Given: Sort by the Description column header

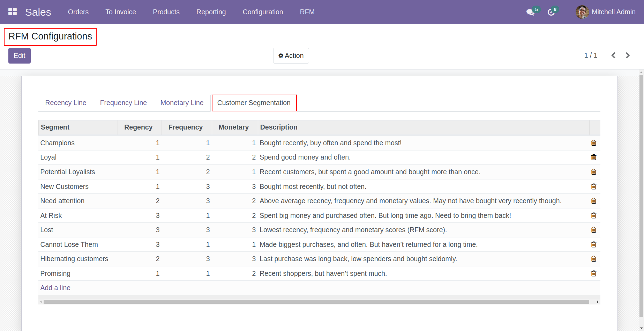Looking at the screenshot, I should [424, 127].
